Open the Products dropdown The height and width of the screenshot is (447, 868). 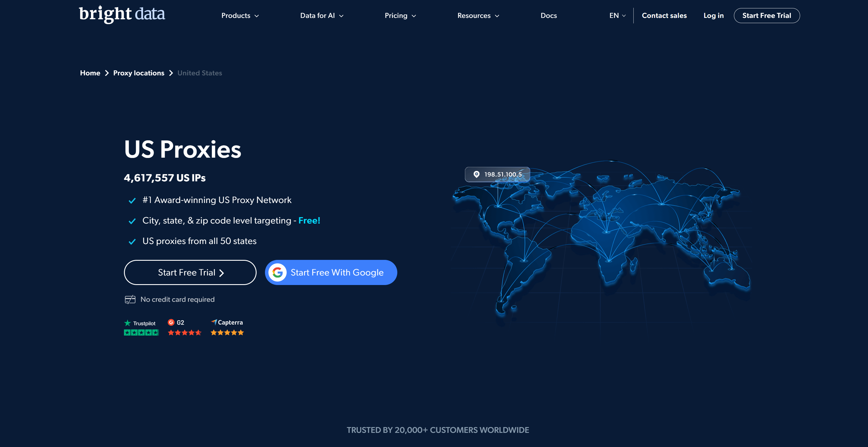240,16
